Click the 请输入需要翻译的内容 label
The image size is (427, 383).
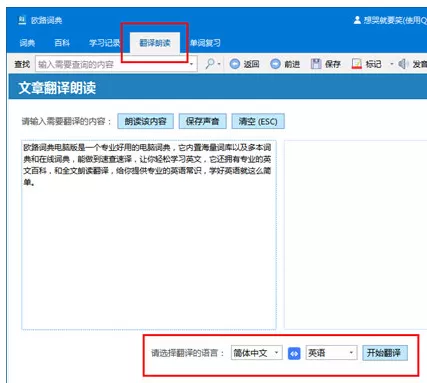tap(66, 121)
